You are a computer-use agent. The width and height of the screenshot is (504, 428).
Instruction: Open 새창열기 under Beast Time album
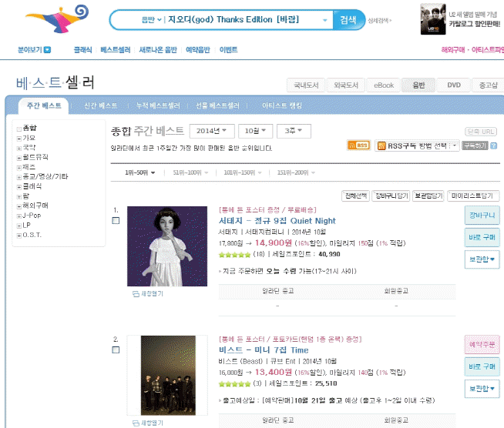click(x=148, y=423)
